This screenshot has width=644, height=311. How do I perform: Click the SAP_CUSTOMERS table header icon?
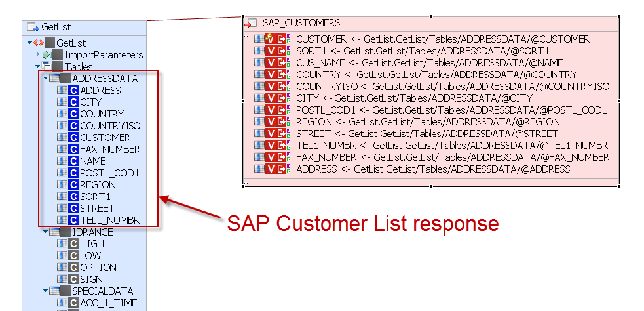[x=250, y=24]
